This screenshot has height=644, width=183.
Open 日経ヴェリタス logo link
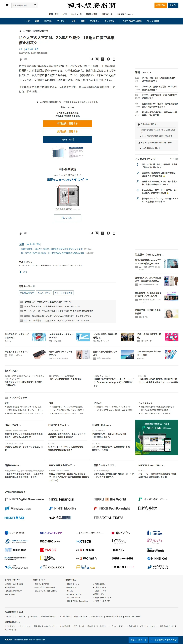tap(148, 508)
